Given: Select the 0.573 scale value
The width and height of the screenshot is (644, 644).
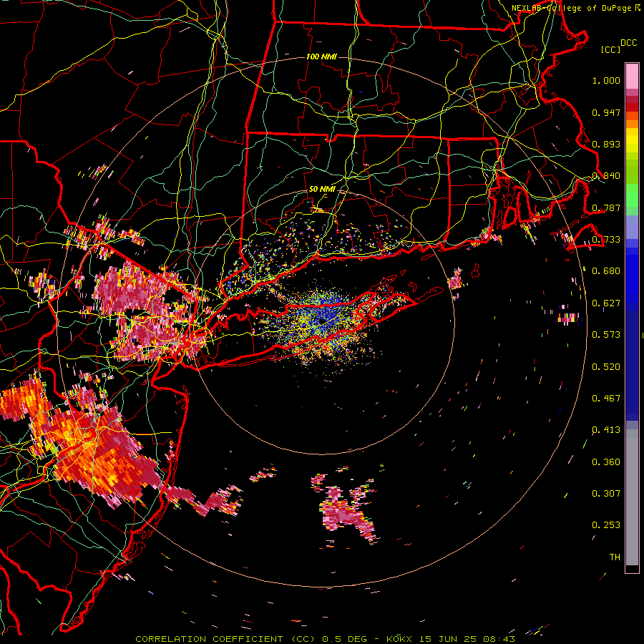Looking at the screenshot, I should [x=606, y=335].
